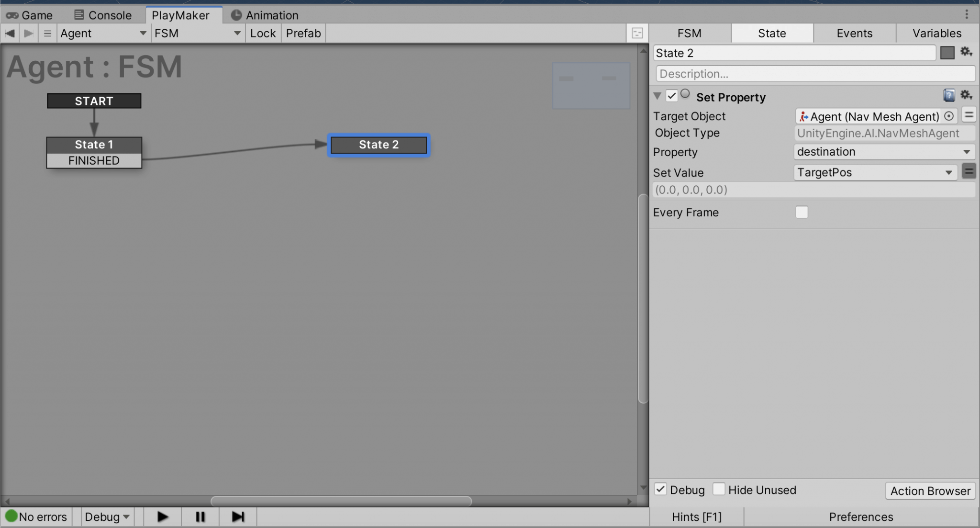The height and width of the screenshot is (528, 980).
Task: Click the Step forward icon
Action: 238,517
